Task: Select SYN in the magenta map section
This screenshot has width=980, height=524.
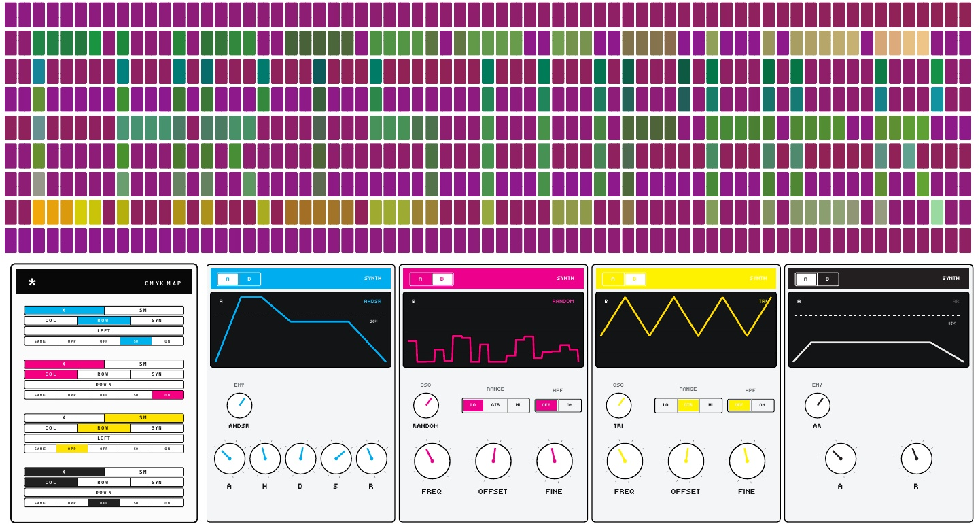Action: [x=157, y=374]
